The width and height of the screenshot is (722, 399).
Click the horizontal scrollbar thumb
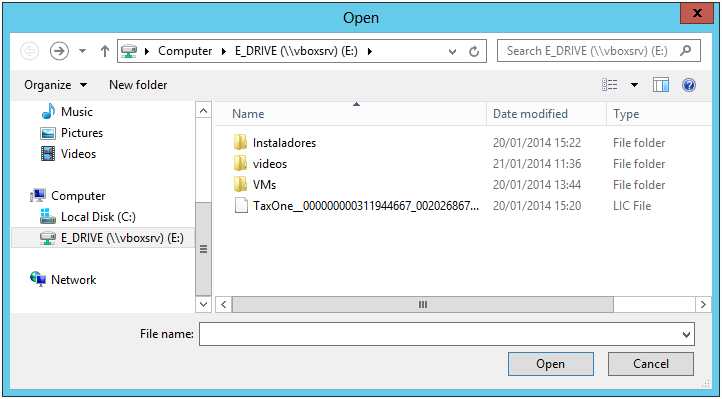(423, 304)
